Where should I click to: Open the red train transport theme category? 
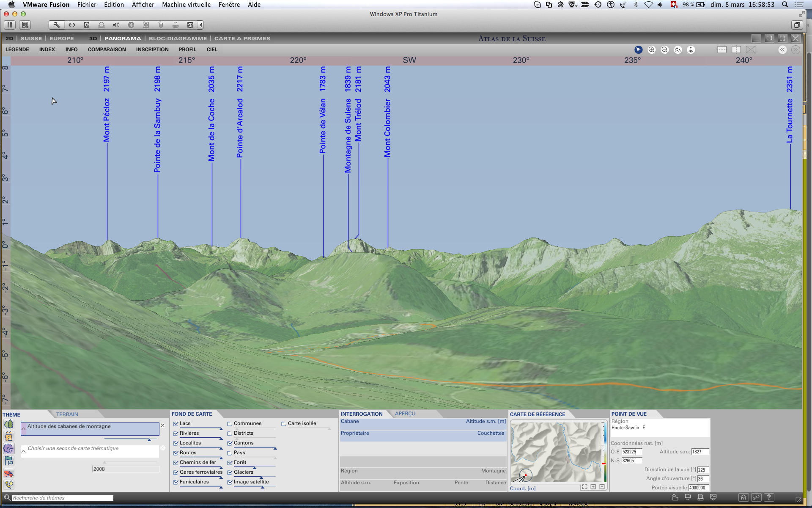pyautogui.click(x=8, y=473)
